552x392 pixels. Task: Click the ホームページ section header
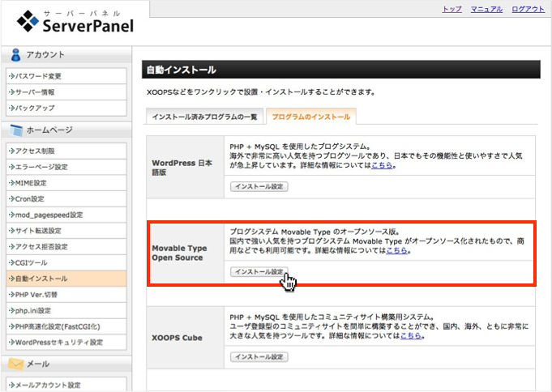click(66, 130)
